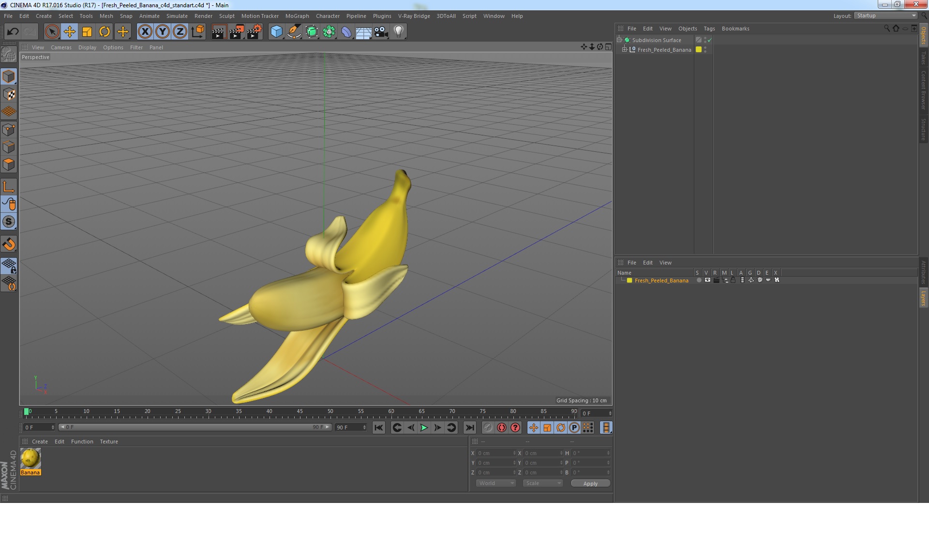
Task: Enable polygon mode in left sidebar
Action: tap(9, 164)
